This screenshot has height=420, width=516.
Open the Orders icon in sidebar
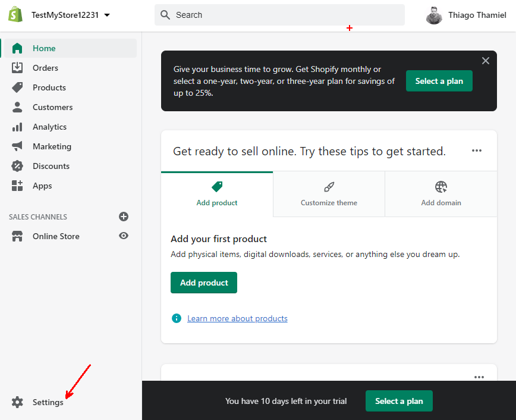tap(17, 68)
